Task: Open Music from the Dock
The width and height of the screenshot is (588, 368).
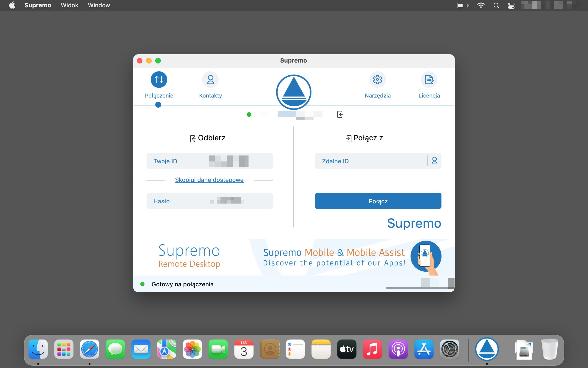Action: coord(373,349)
